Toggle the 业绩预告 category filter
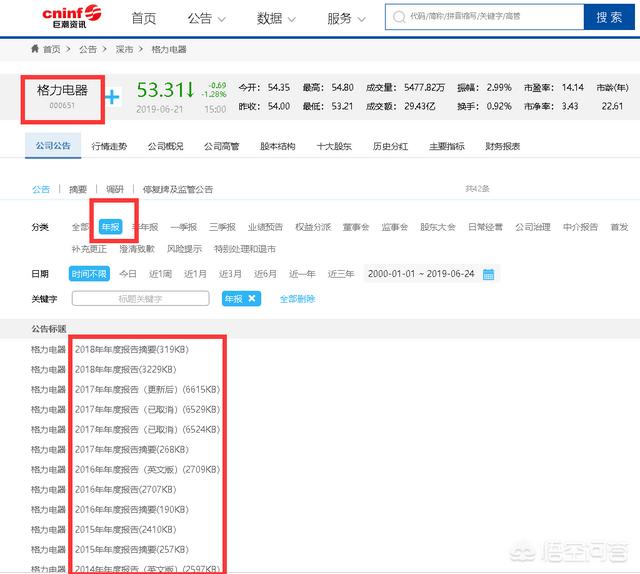The image size is (640, 574). 265,227
